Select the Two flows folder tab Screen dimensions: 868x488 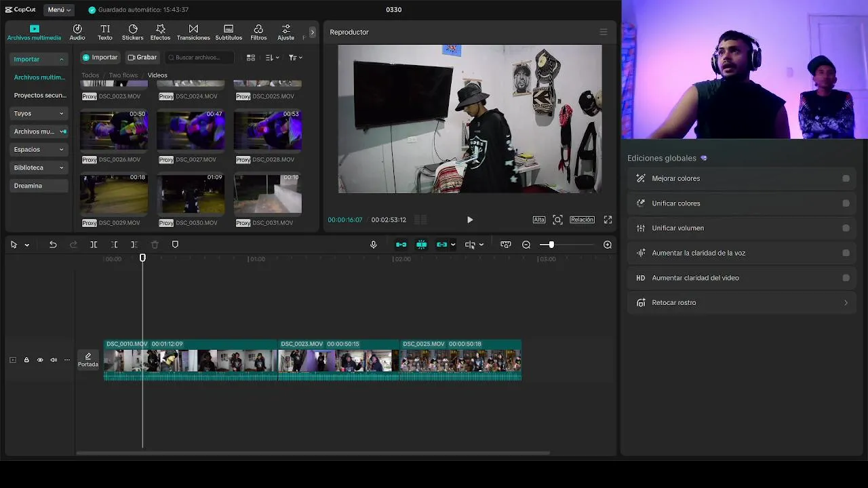click(x=123, y=75)
